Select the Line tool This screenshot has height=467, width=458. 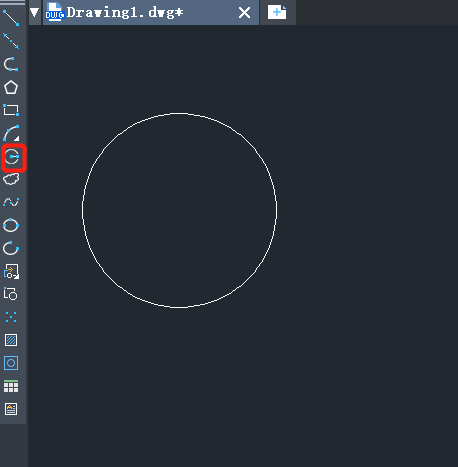(x=11, y=18)
